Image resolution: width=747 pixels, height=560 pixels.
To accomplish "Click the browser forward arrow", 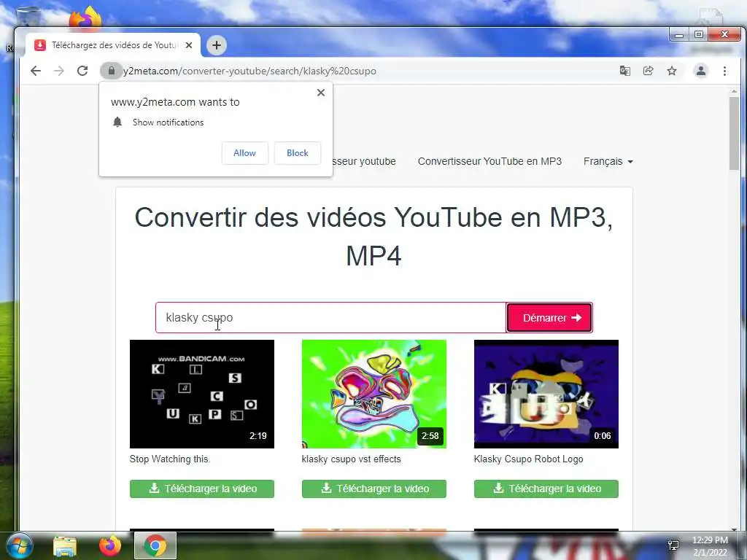I will click(x=59, y=71).
